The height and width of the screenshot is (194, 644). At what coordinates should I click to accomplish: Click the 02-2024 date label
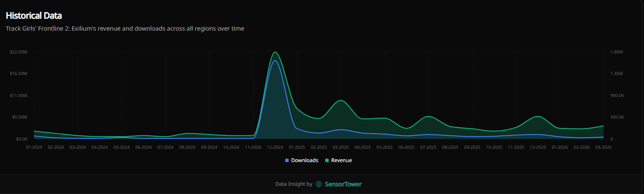(x=56, y=147)
